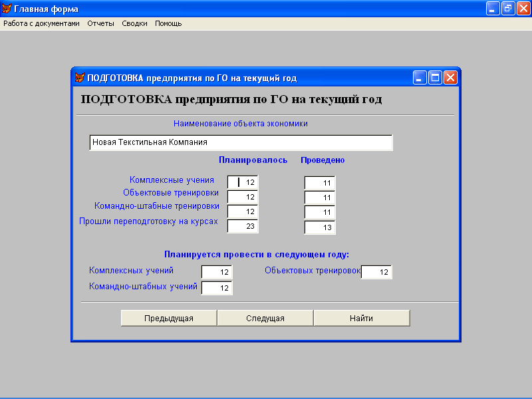Click conducted переподготовку field showing 13
Viewport: 532px width, 399px height.
pos(320,227)
